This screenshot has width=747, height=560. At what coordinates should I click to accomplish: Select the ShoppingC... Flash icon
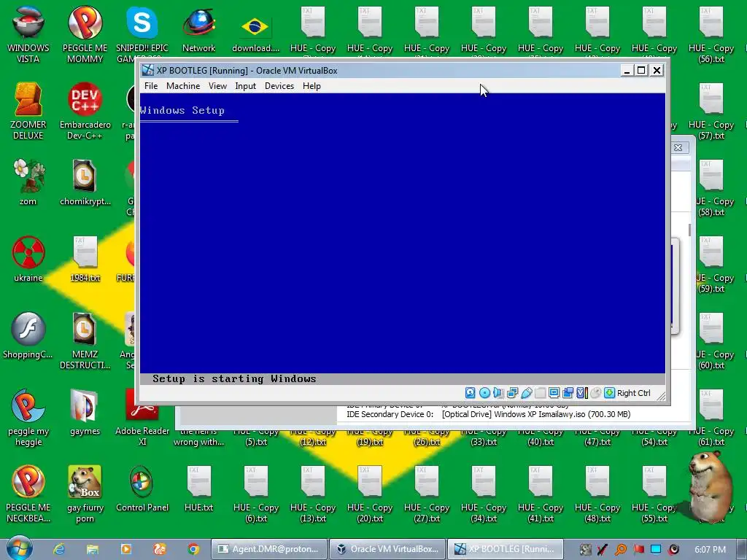[28, 335]
